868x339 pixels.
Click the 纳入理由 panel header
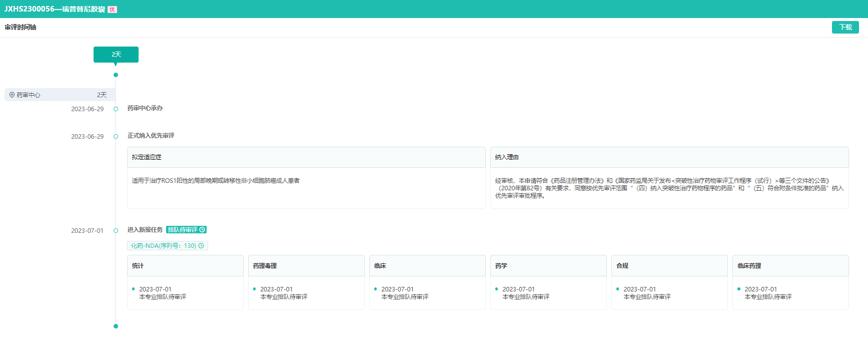(x=669, y=157)
